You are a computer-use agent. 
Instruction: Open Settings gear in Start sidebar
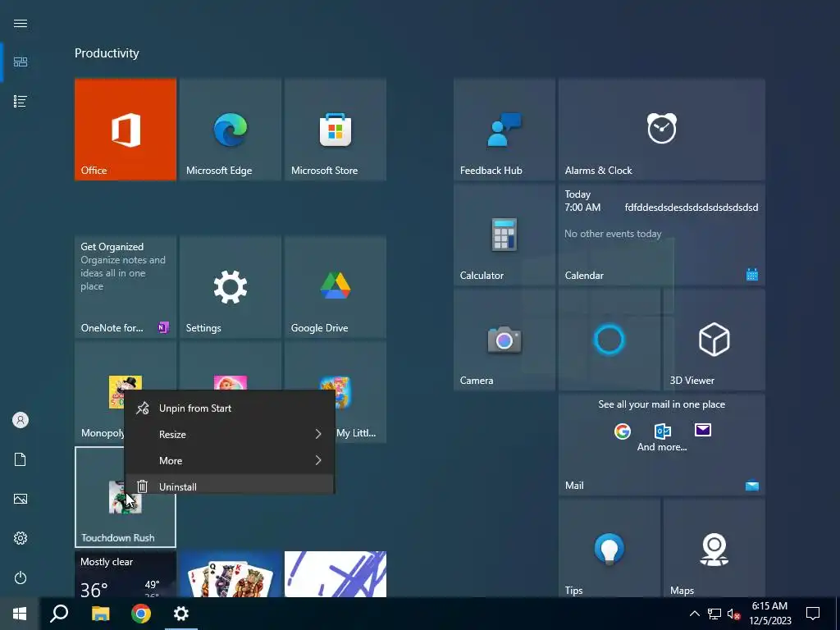click(21, 538)
